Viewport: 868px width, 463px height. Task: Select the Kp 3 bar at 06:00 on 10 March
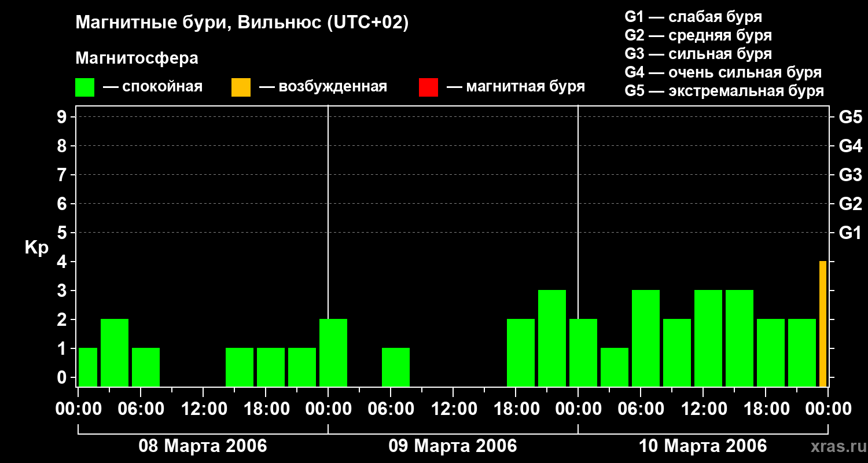tap(646, 339)
